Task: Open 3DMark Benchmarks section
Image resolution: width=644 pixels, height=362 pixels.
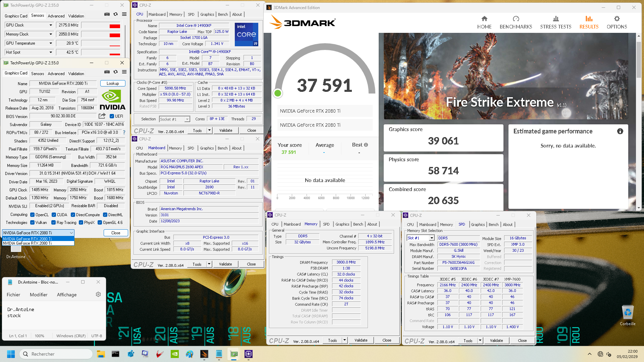Action: coord(516,22)
